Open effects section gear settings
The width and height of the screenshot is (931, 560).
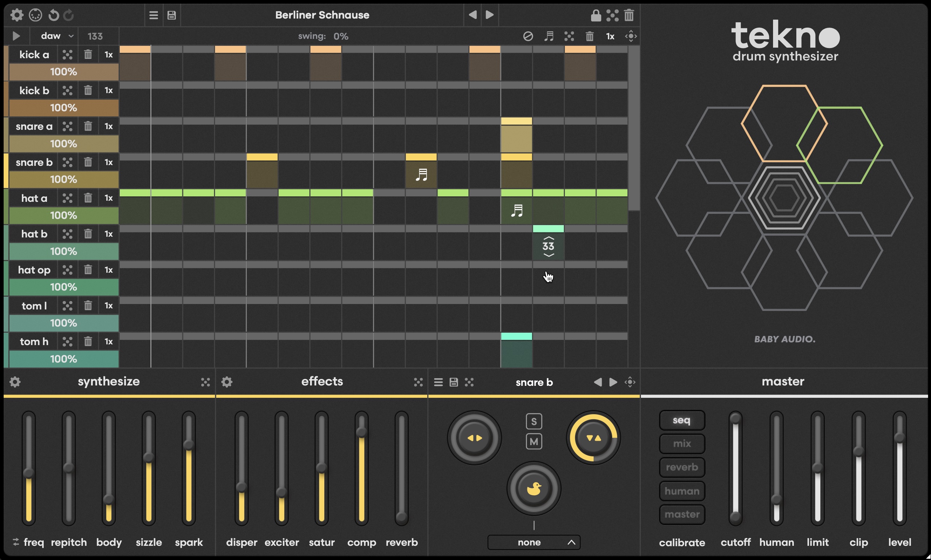(227, 382)
